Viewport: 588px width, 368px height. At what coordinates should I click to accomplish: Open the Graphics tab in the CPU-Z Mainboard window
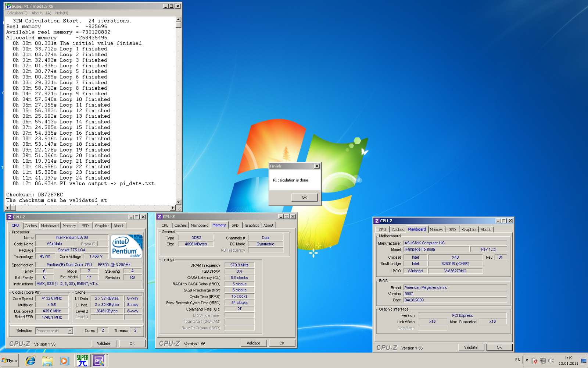[x=469, y=230]
